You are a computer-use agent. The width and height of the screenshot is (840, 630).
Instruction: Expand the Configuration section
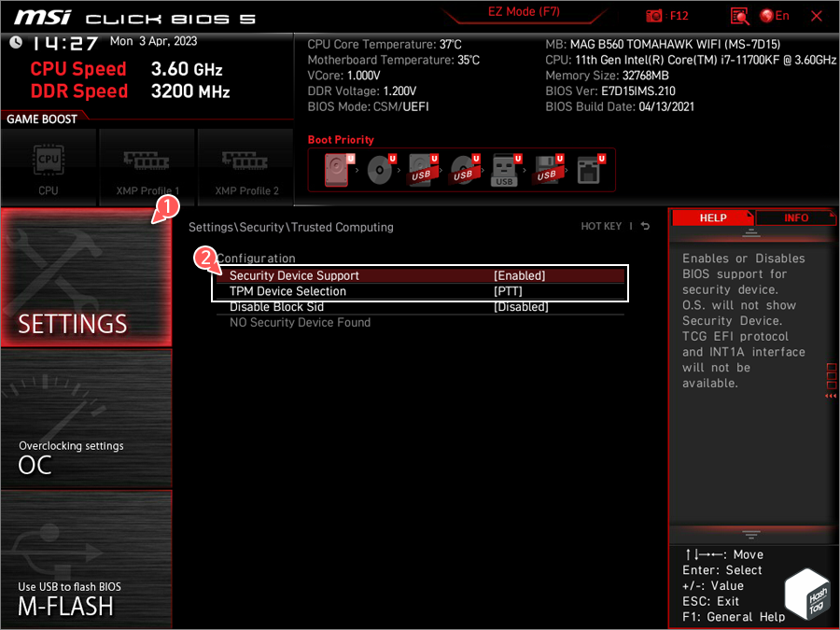click(x=256, y=259)
